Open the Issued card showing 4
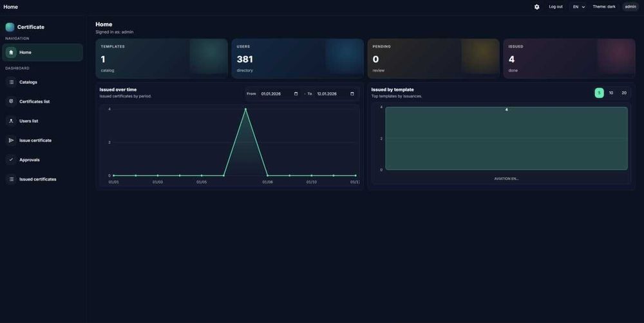644x323 pixels. [x=569, y=59]
